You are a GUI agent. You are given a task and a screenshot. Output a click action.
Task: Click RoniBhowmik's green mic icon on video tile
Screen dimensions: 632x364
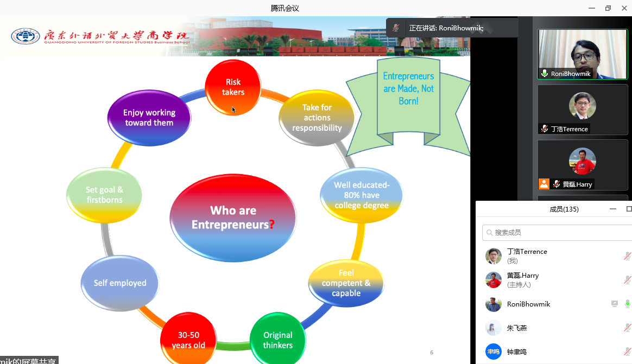(x=544, y=74)
